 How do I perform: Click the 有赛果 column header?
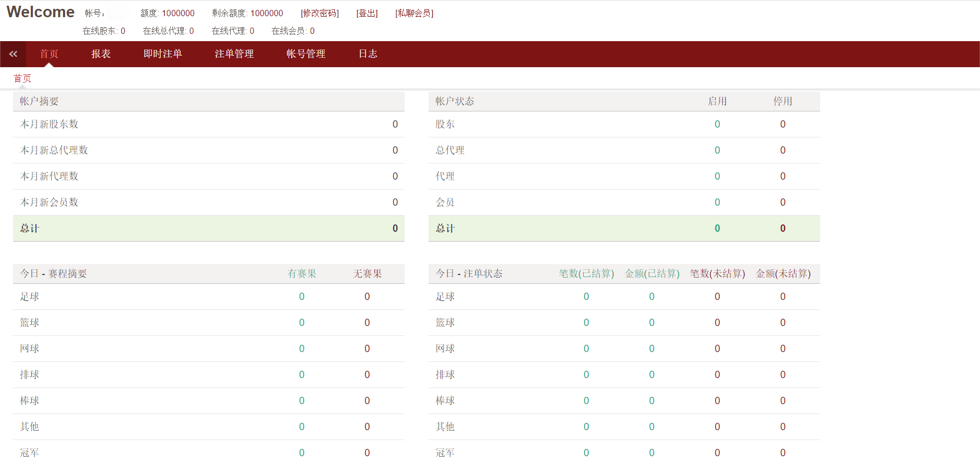(x=301, y=274)
